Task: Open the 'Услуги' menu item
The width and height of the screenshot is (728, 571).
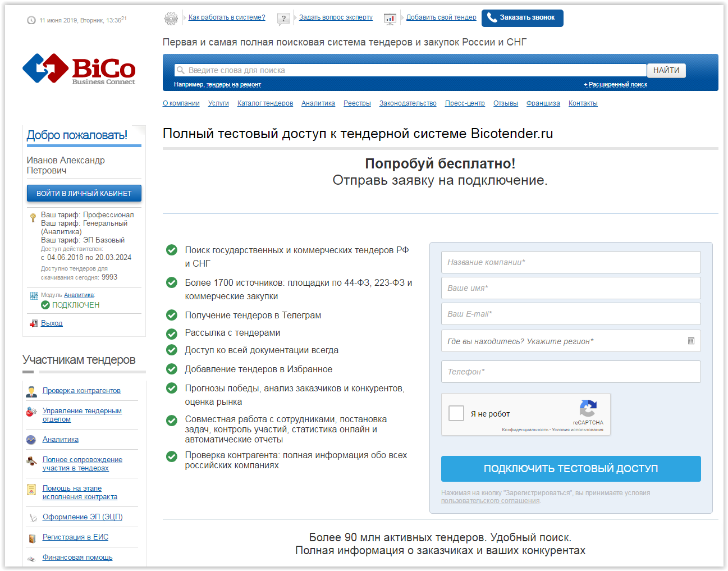Action: pos(218,103)
